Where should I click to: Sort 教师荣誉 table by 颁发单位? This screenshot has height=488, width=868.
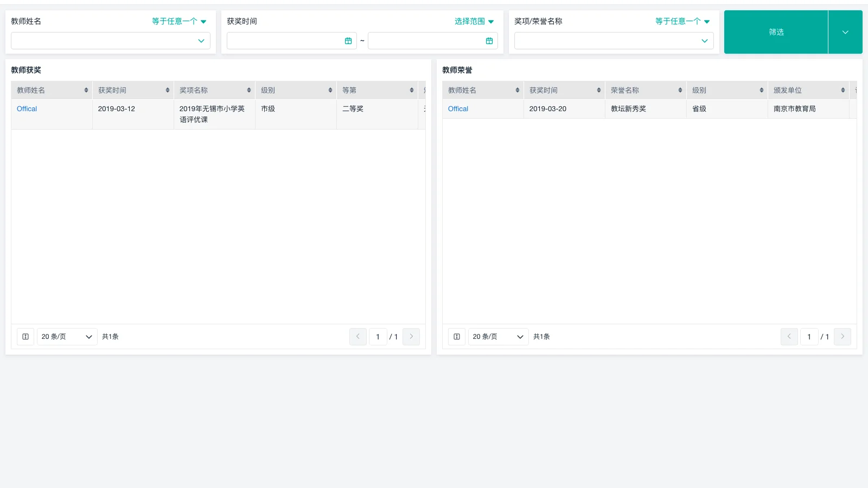coord(843,90)
